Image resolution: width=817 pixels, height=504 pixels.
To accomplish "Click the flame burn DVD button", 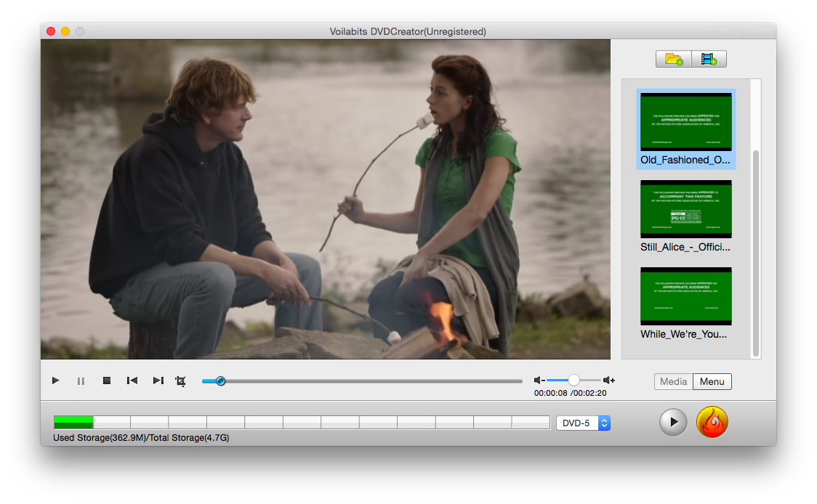I will click(x=712, y=422).
